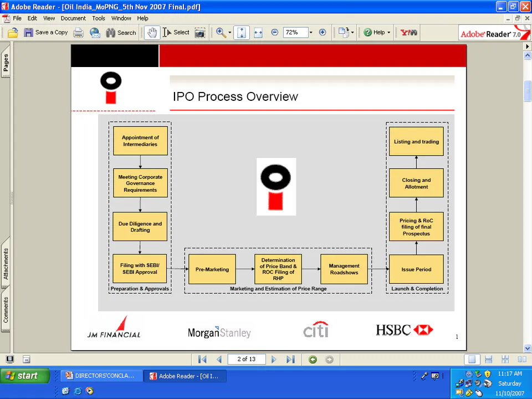Click the zoom out minus button
This screenshot has height=399, width=532.
tap(275, 33)
